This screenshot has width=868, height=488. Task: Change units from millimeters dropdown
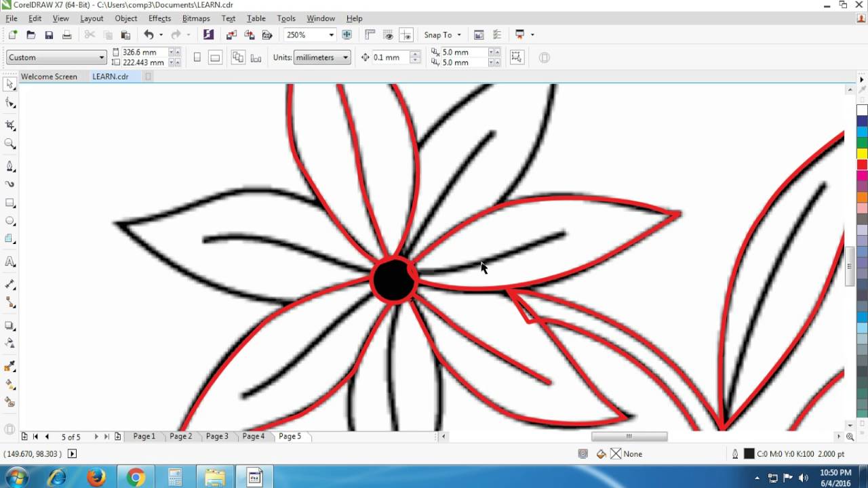345,58
